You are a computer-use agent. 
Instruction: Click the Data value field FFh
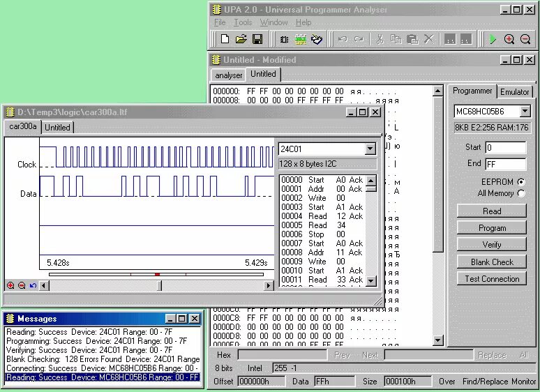click(x=334, y=382)
